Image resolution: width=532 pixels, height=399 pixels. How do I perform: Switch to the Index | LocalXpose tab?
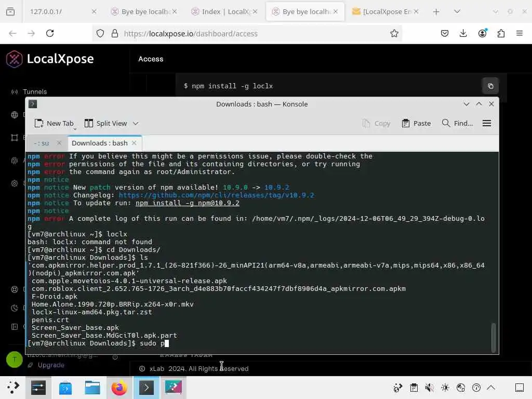coord(224,11)
